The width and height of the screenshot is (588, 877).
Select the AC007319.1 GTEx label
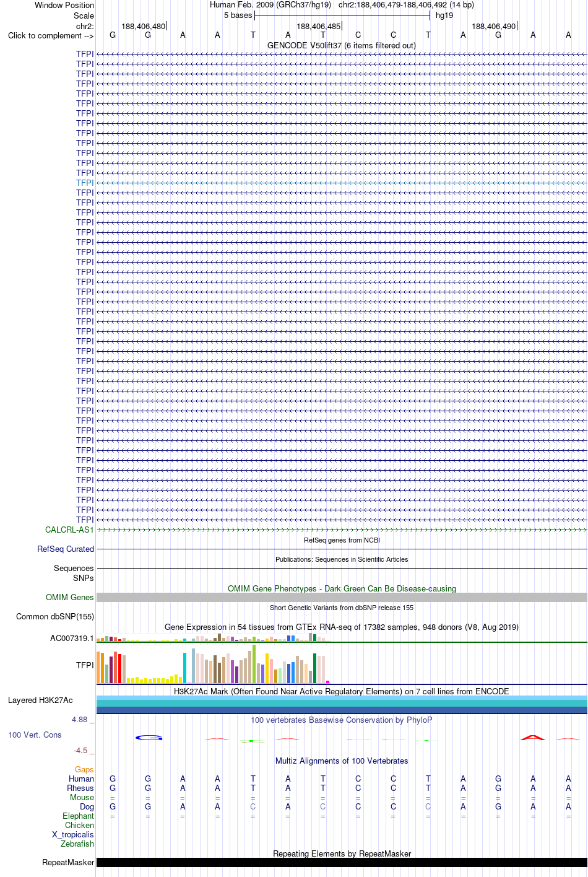click(x=72, y=638)
